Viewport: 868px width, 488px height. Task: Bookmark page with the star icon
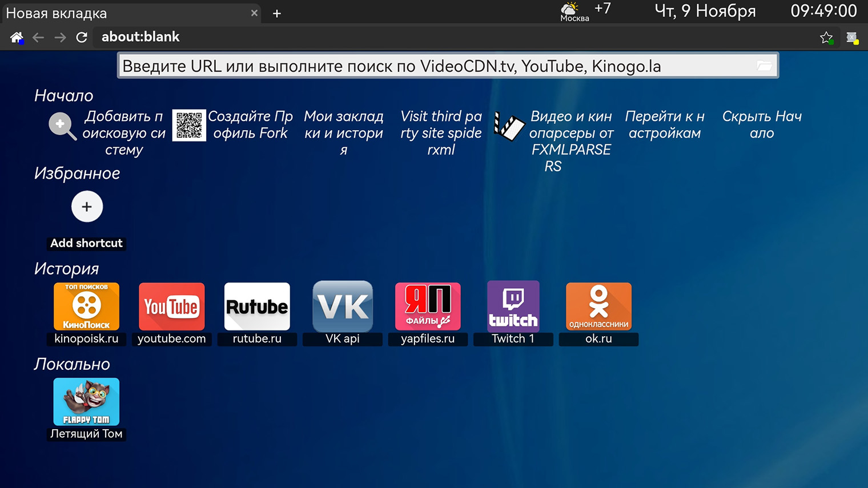point(826,38)
